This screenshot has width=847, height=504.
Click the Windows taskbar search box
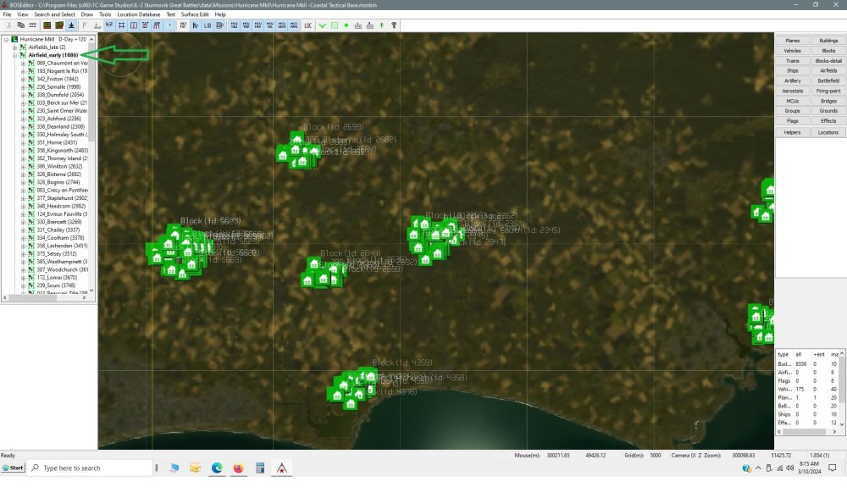point(89,468)
